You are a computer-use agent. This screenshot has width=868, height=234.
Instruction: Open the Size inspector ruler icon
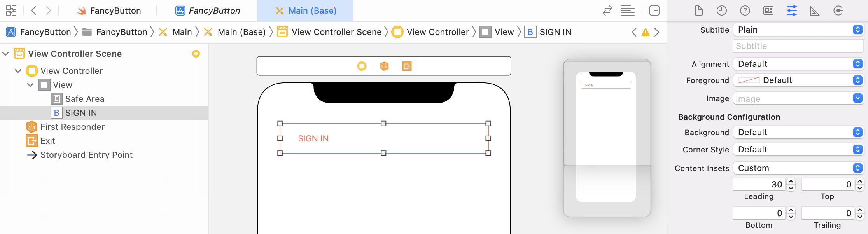[815, 10]
